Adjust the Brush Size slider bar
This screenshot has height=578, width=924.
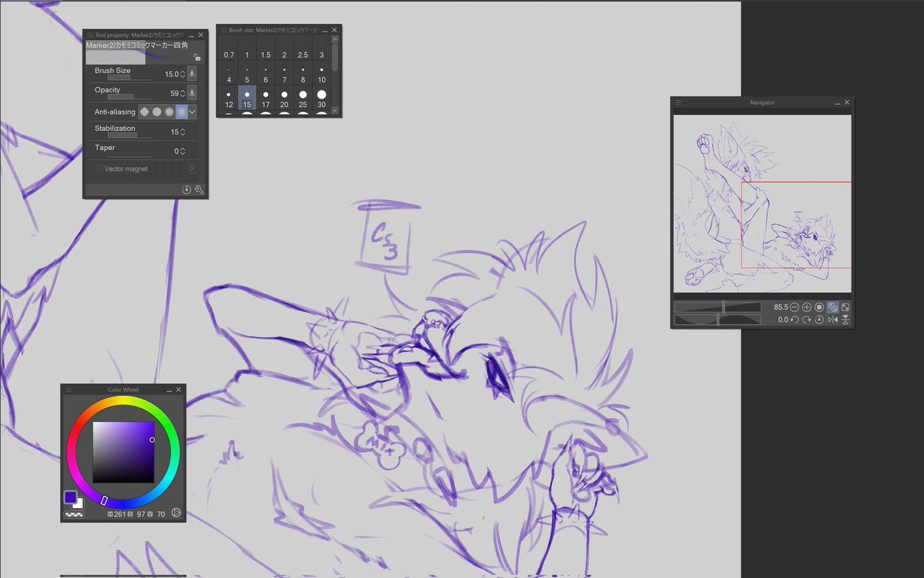129,78
